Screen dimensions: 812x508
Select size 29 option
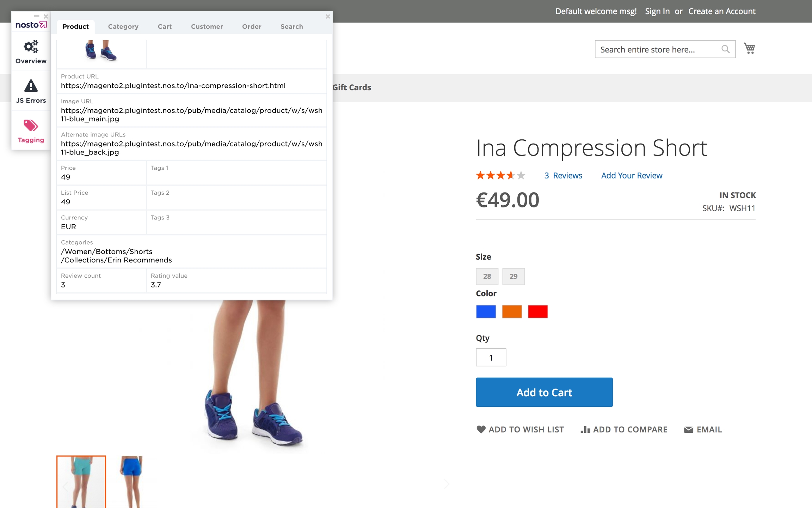(513, 276)
